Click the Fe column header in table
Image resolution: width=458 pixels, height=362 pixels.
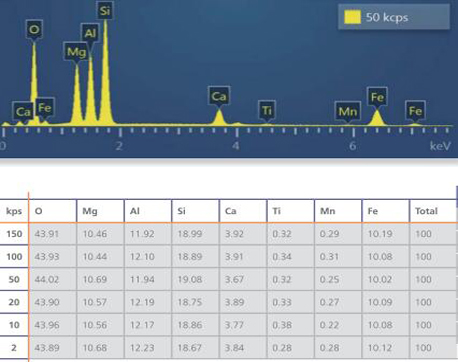[x=385, y=211]
